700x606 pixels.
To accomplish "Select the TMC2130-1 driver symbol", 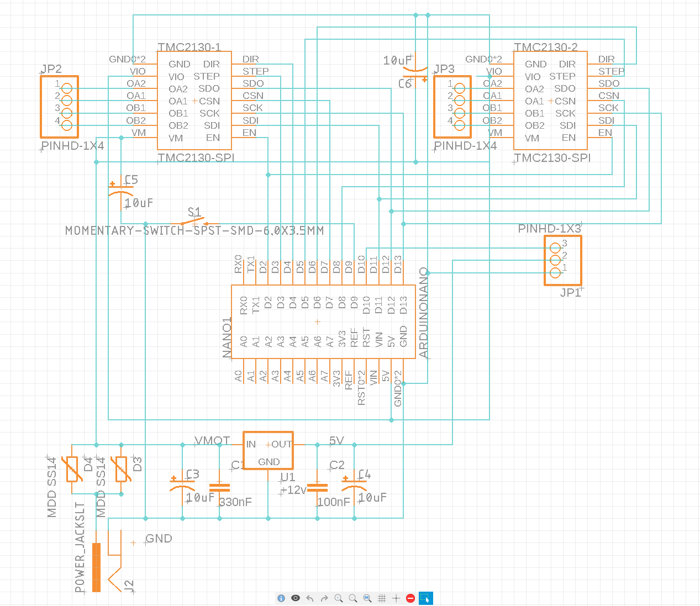I will coord(194,98).
